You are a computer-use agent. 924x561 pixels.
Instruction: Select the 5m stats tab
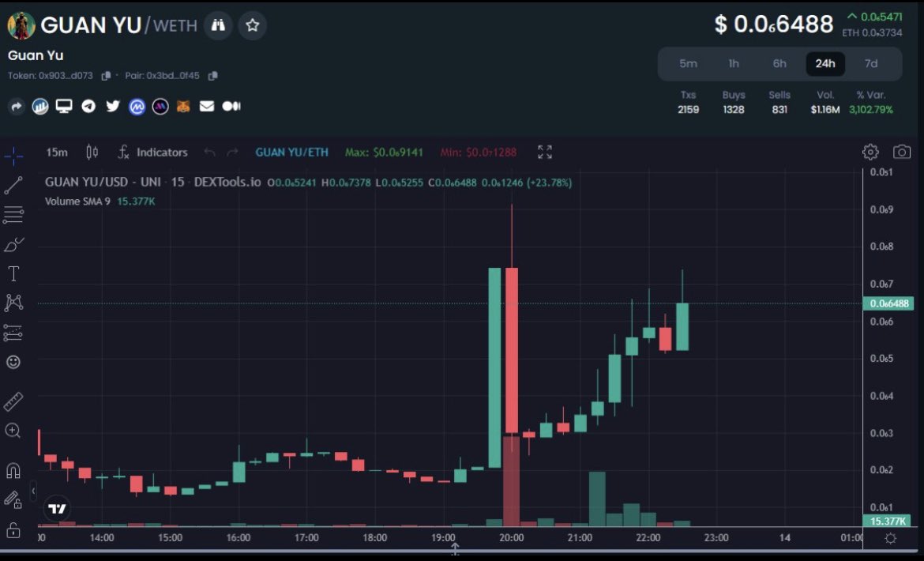pyautogui.click(x=689, y=64)
